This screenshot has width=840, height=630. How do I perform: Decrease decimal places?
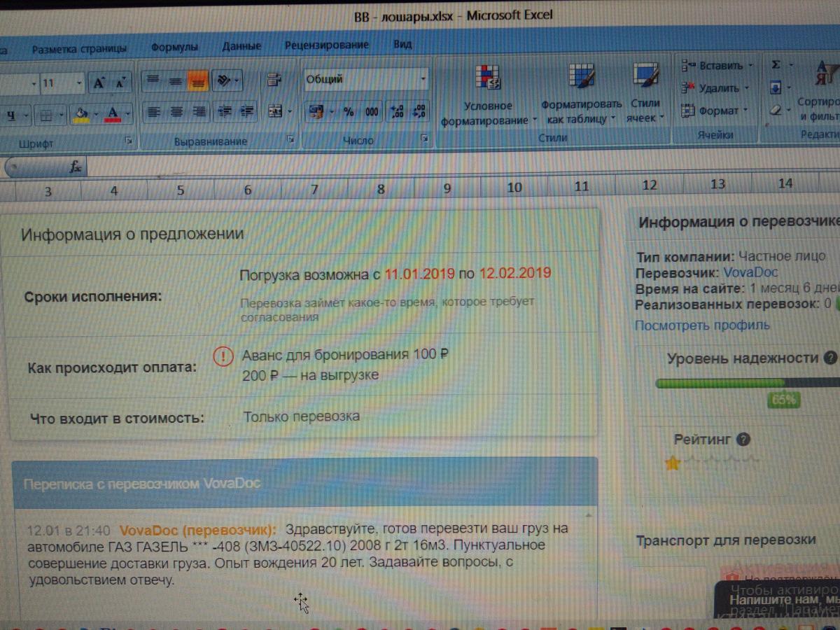click(x=419, y=112)
